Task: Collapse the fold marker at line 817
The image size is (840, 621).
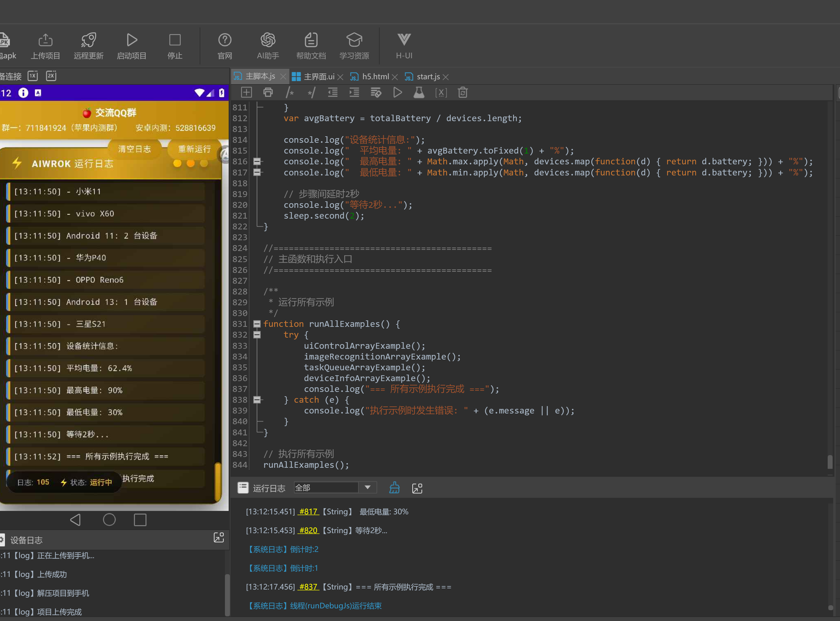Action: coord(257,173)
